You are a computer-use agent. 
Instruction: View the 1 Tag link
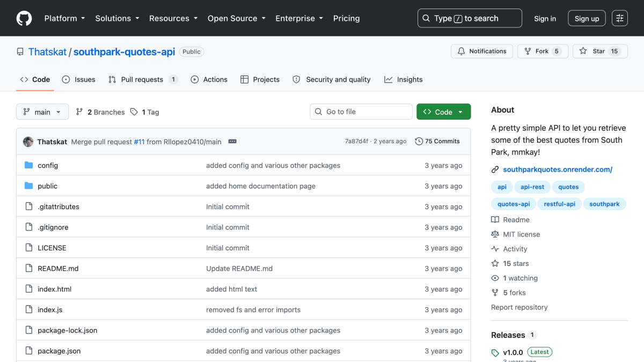[x=145, y=112]
